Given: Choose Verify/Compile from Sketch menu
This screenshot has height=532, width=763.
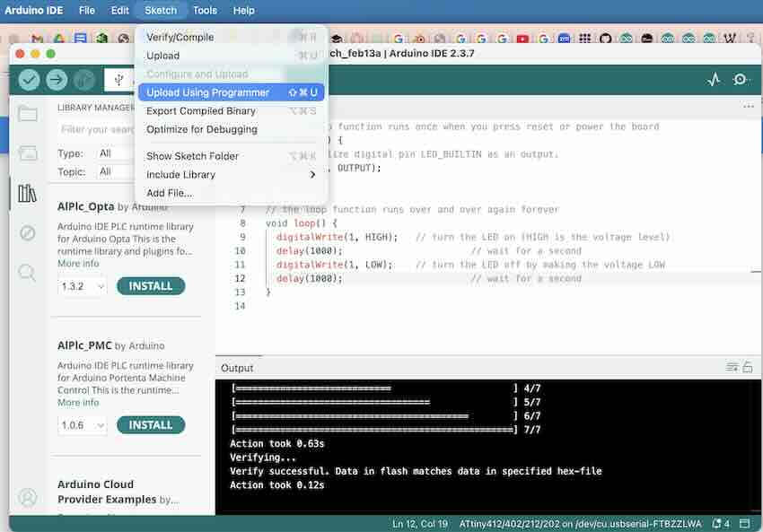Looking at the screenshot, I should pyautogui.click(x=231, y=37).
